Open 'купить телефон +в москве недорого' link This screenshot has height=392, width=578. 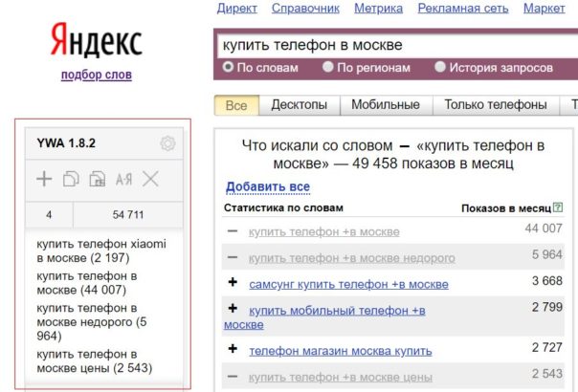click(x=351, y=258)
